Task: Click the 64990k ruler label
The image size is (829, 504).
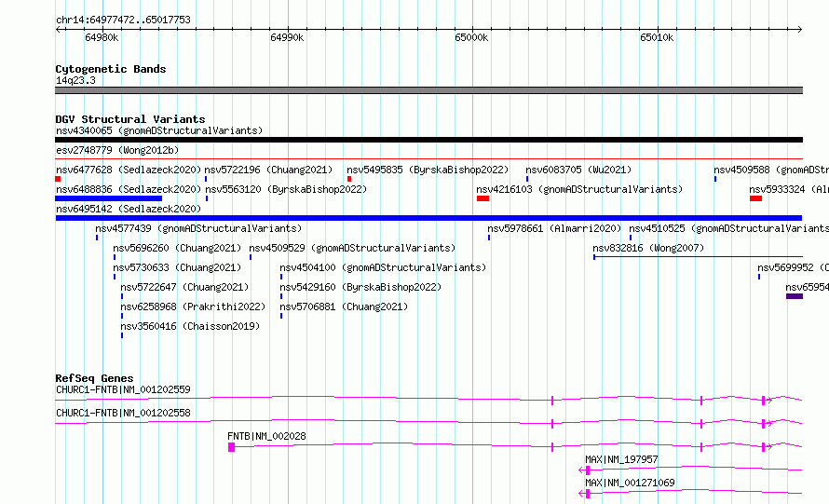Action: [x=287, y=37]
